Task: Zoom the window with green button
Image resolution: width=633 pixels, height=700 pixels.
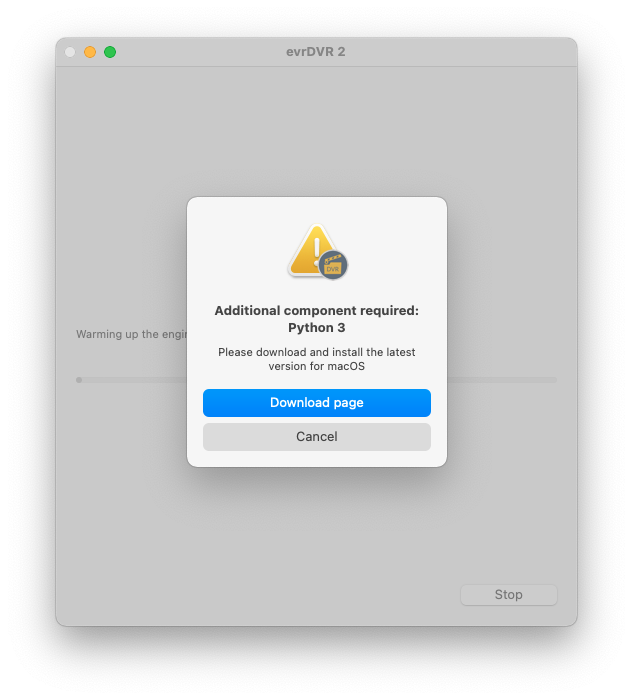Action: click(110, 52)
